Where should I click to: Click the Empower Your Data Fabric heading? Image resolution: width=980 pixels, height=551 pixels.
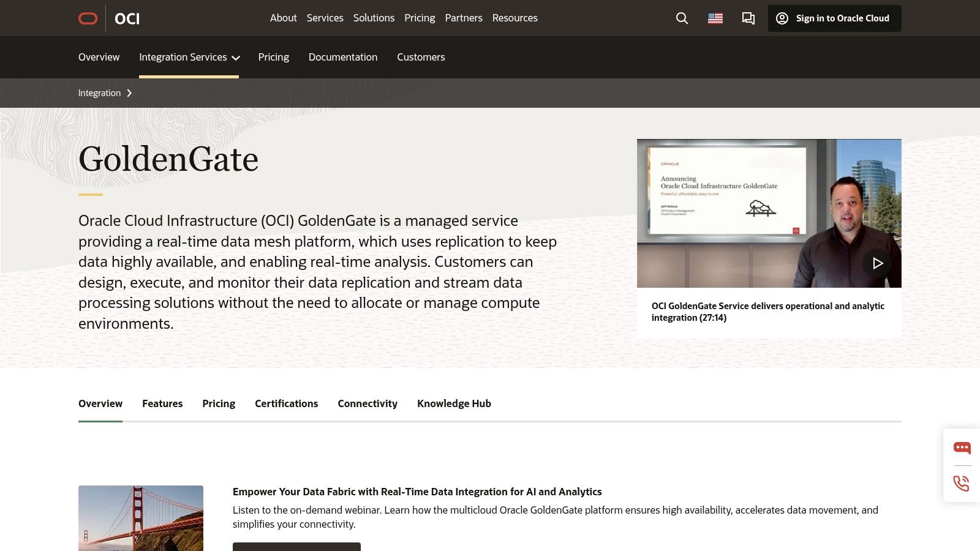point(417,492)
